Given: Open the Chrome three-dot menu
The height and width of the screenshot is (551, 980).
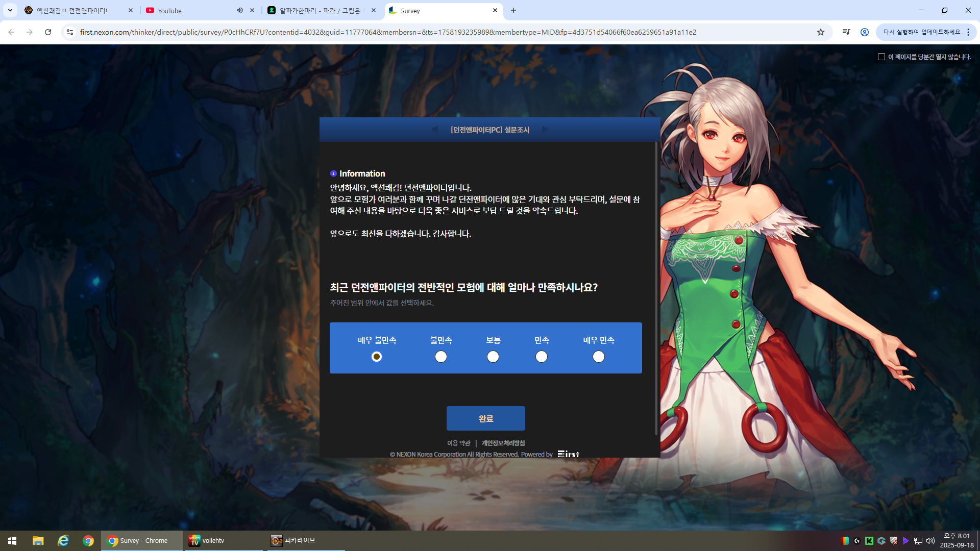Looking at the screenshot, I should pyautogui.click(x=968, y=32).
